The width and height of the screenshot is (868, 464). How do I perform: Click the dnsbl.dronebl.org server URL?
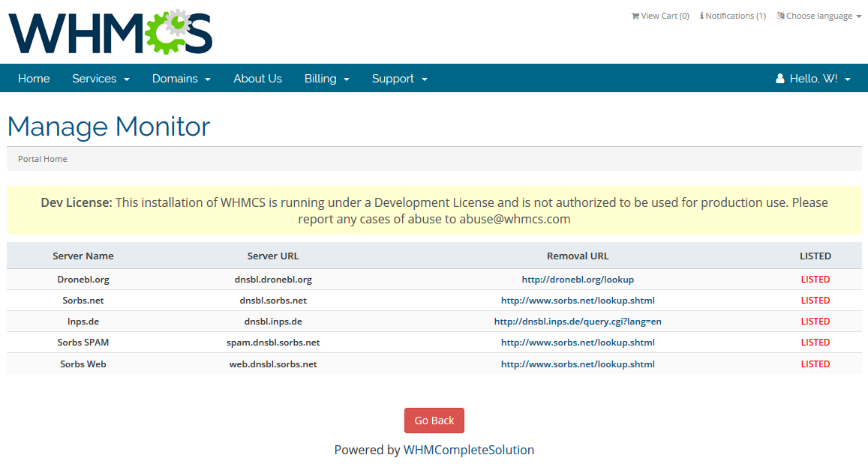tap(273, 280)
